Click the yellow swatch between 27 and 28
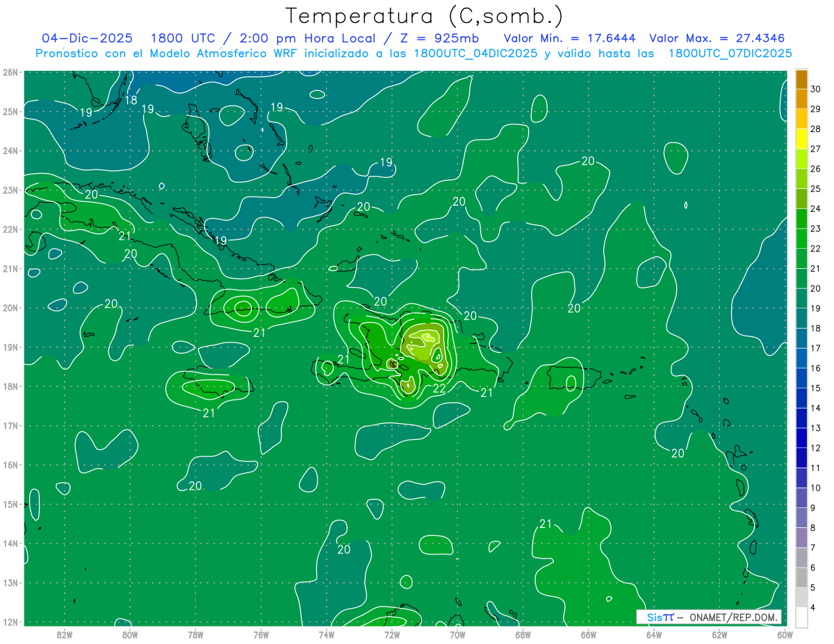The width and height of the screenshot is (834, 644). (801, 139)
